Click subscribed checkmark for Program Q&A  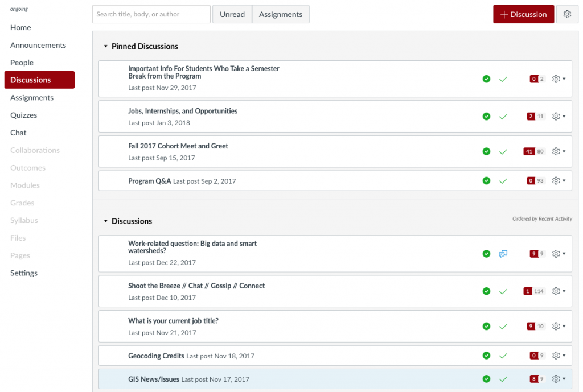tap(503, 181)
